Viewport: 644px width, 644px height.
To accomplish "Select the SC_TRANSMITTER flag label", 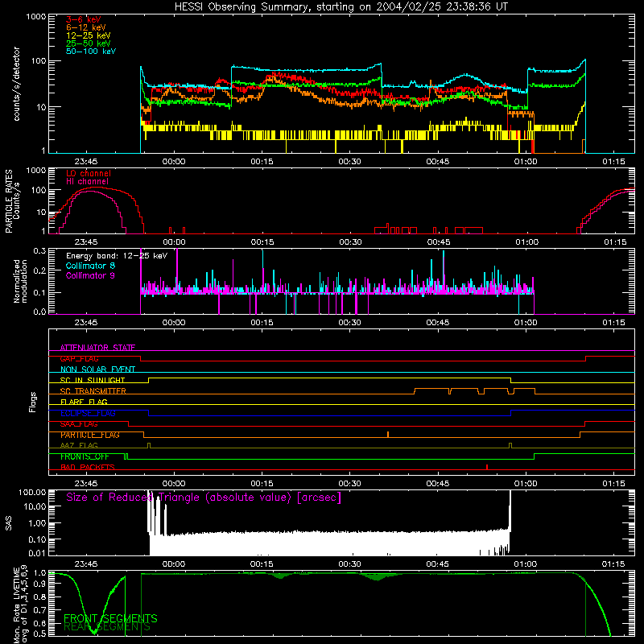I will coord(93,391).
